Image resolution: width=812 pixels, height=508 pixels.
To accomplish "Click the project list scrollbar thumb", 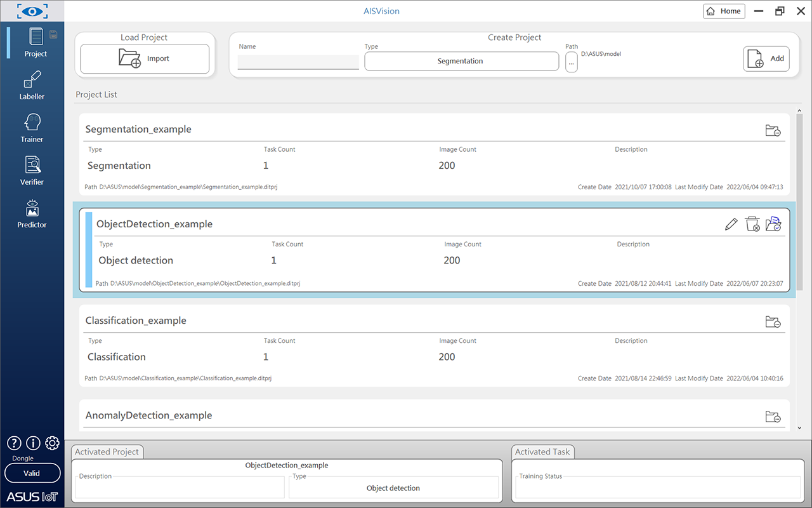I will tap(799, 202).
